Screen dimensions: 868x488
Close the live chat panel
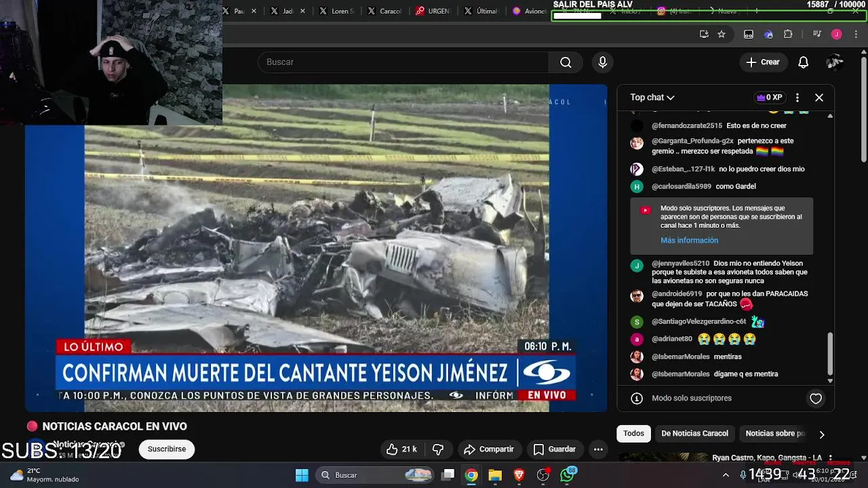pyautogui.click(x=819, y=98)
